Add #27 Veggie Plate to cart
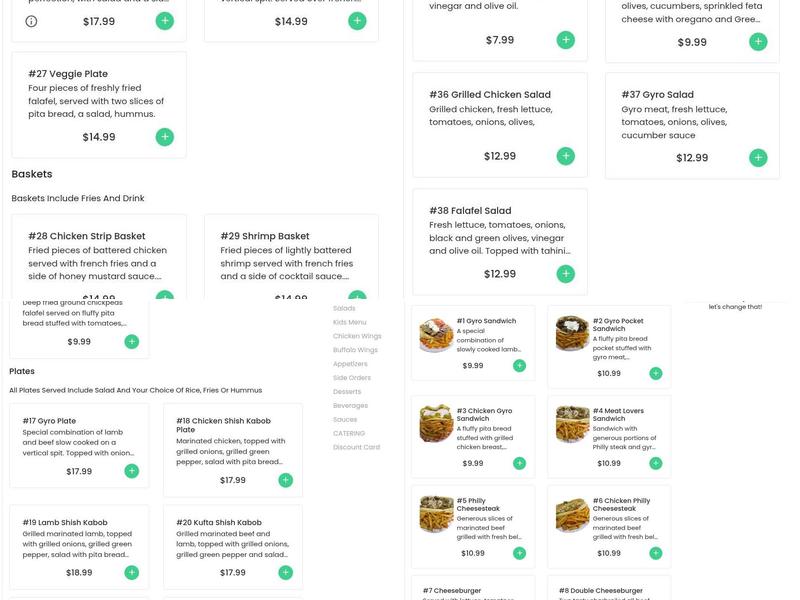800x600 pixels. pos(165,137)
